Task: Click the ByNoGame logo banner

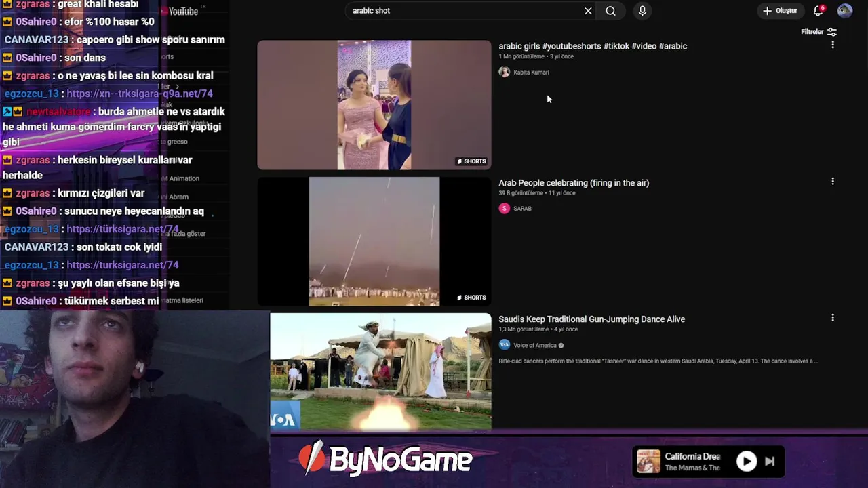Action: [x=385, y=459]
